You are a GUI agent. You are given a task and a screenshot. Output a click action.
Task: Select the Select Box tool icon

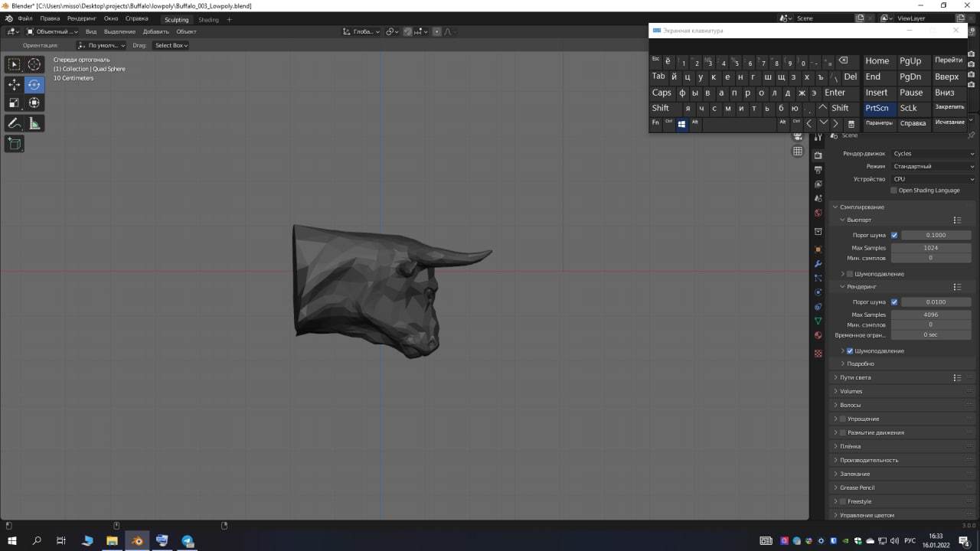(15, 64)
